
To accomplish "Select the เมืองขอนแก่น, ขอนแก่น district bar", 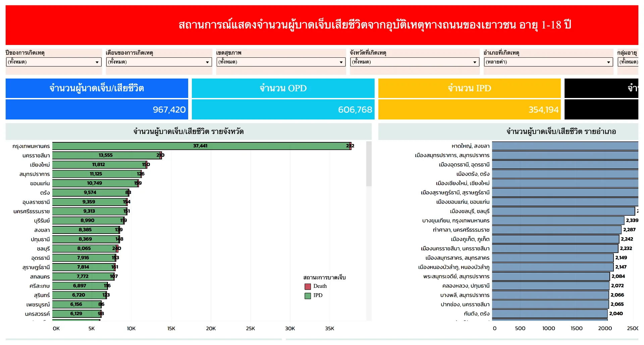I will [x=565, y=202].
